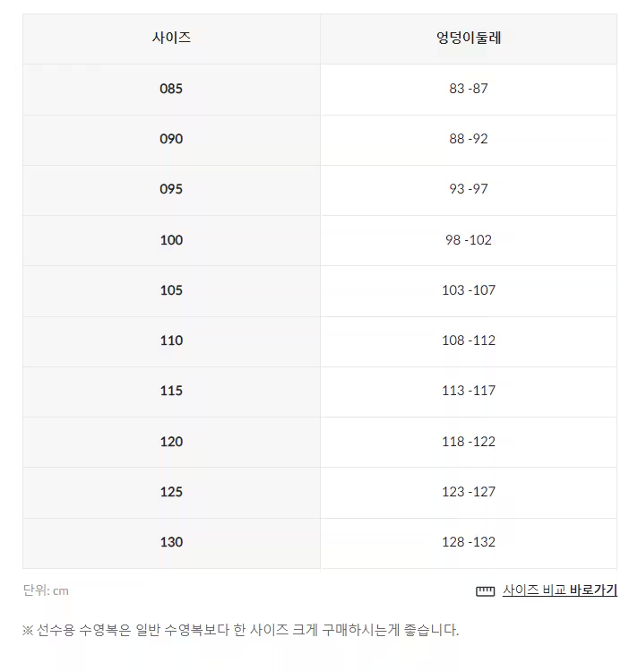This screenshot has height=672, width=638.
Task: Click the 128 -132 hip measurement
Action: [469, 542]
